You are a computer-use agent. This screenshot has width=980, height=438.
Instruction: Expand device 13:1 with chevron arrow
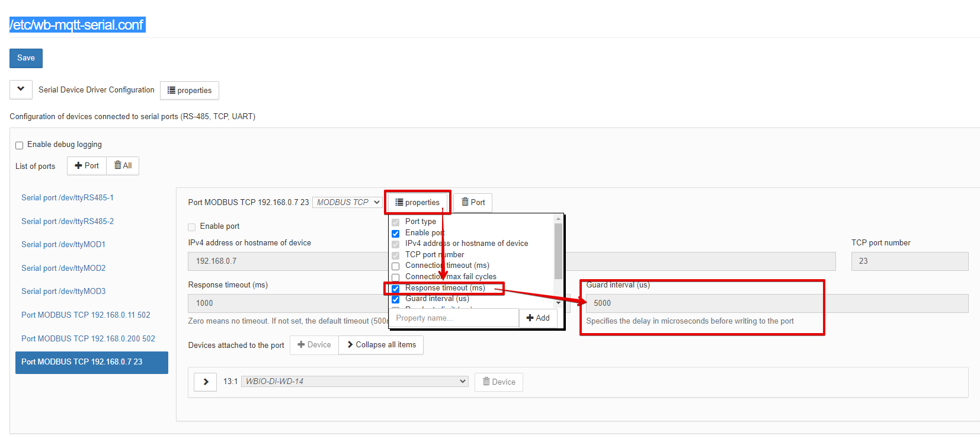click(206, 382)
